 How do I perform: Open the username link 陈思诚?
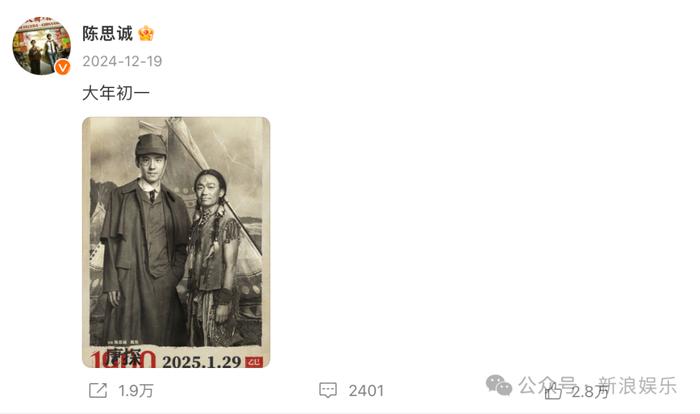(x=108, y=33)
